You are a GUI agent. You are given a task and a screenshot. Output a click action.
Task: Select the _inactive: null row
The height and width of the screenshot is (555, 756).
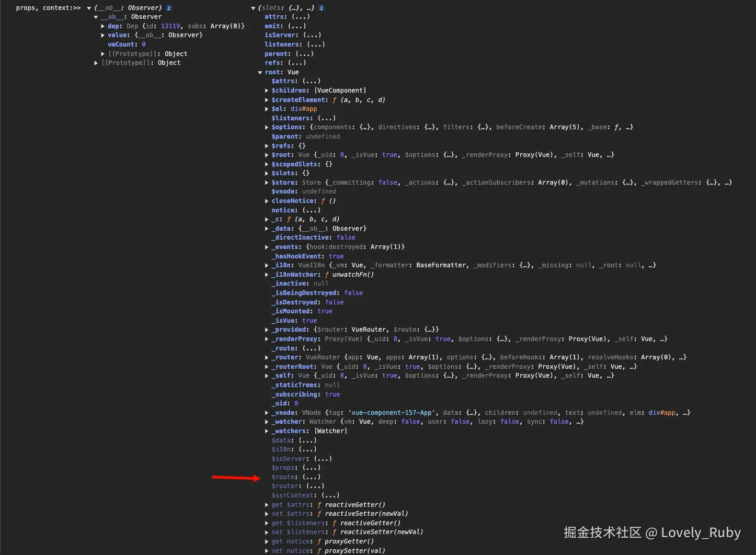coord(300,284)
